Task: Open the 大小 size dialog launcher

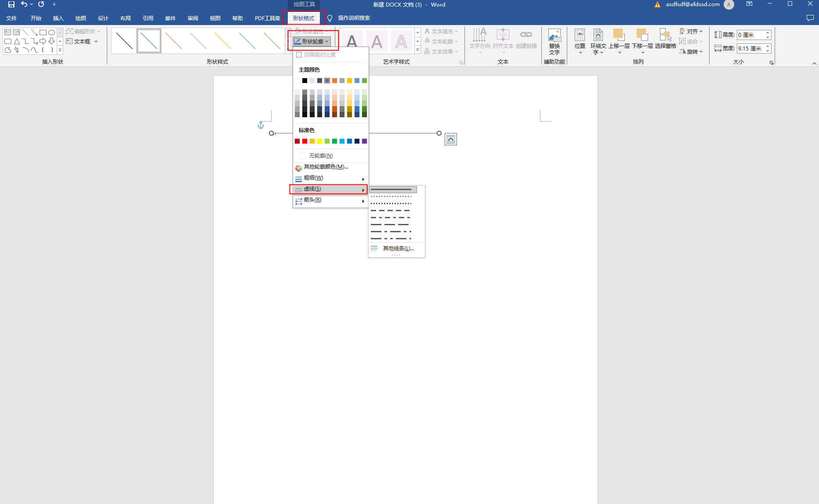Action: tap(771, 63)
